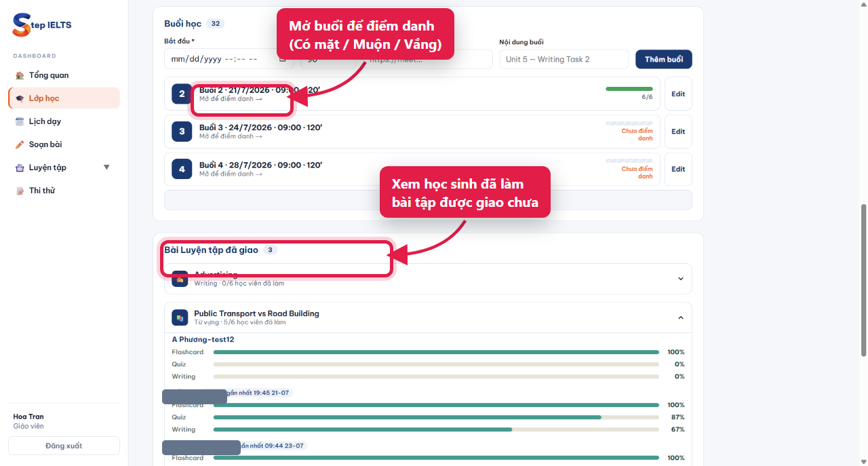Image resolution: width=868 pixels, height=466 pixels.
Task: Click A Phương-test12 Quiz 0% bar
Action: 436,364
